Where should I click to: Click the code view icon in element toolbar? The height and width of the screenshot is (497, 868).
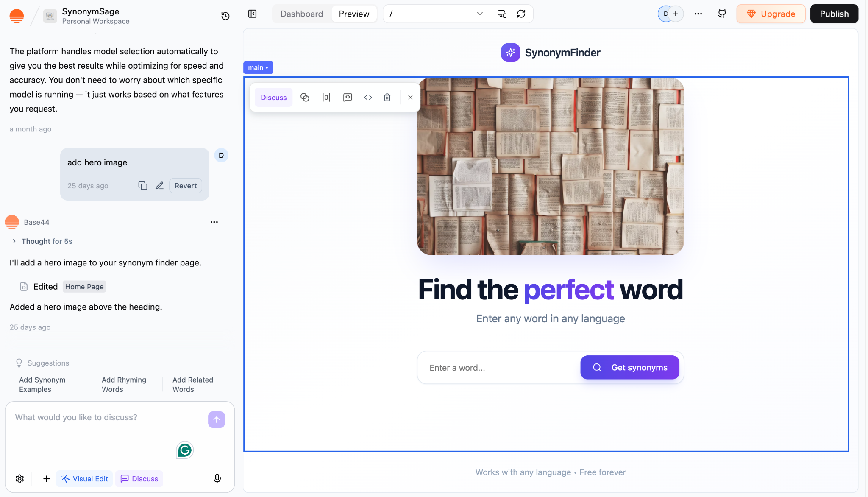point(368,98)
